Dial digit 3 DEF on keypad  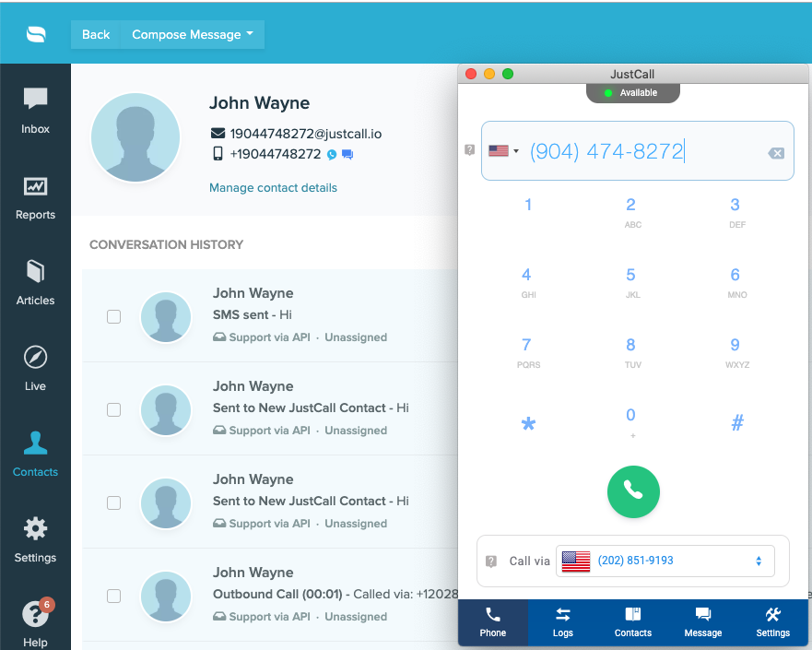coord(736,212)
